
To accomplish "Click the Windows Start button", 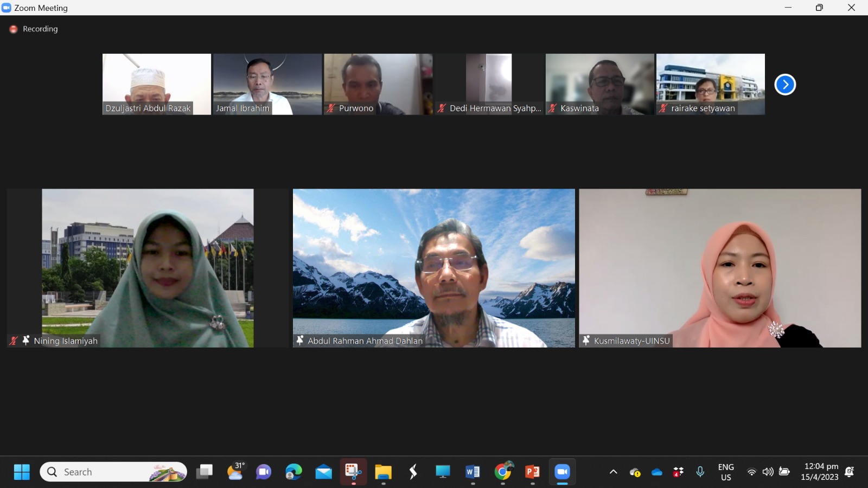I will coord(22,472).
